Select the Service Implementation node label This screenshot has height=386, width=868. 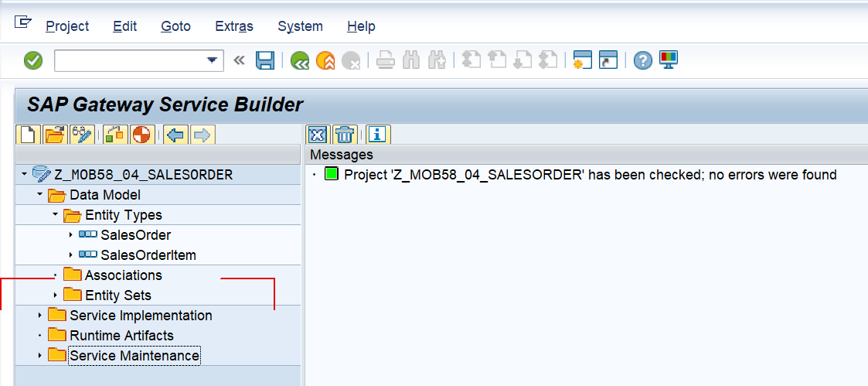141,315
